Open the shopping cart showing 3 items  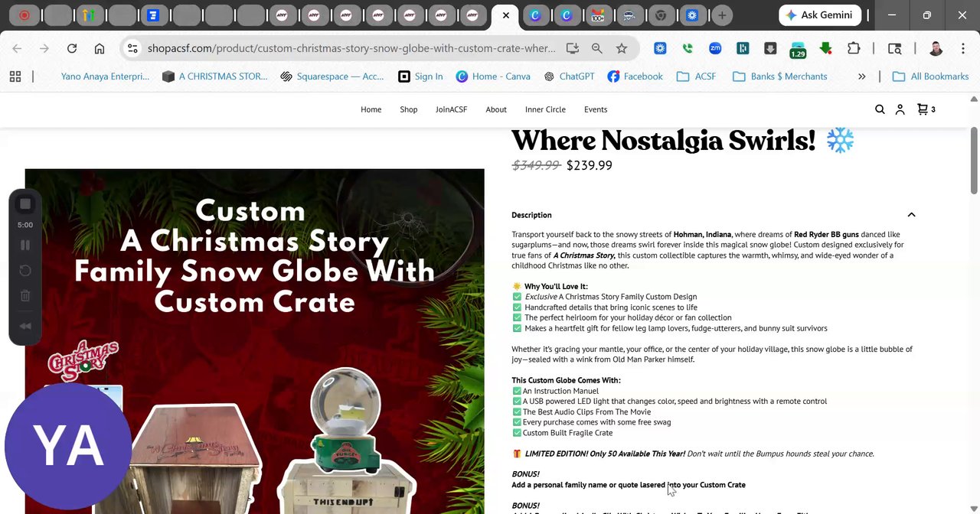tap(926, 109)
